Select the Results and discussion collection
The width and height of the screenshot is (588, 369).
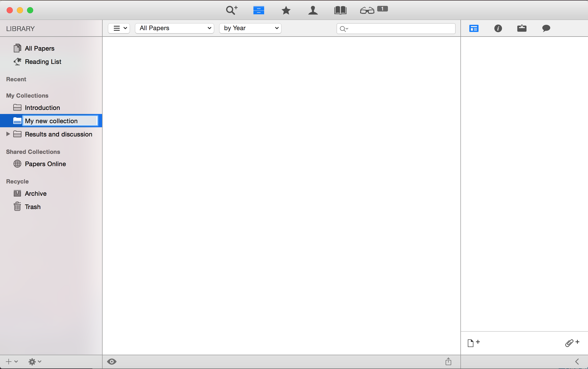click(x=51, y=134)
